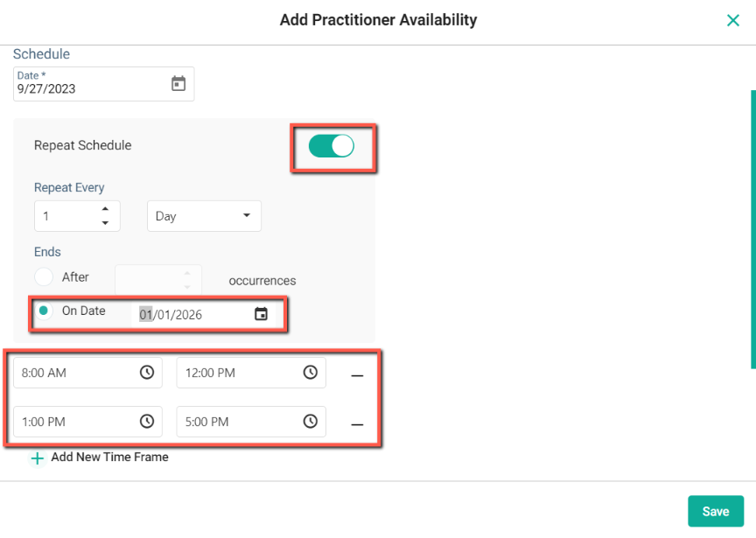Open the calendar picker for the end date
756x538 pixels.
260,311
